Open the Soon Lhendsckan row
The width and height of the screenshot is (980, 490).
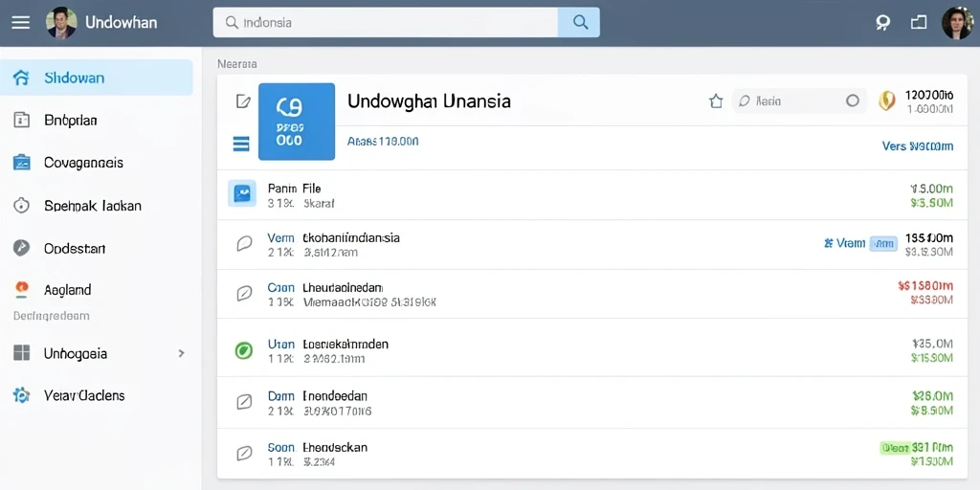click(x=592, y=454)
